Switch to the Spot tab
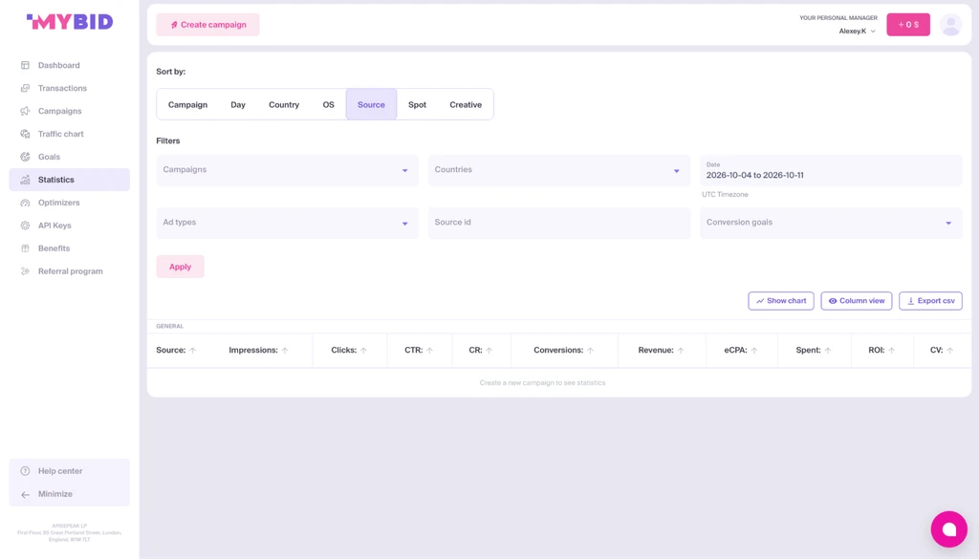This screenshot has width=979, height=560. pyautogui.click(x=417, y=105)
